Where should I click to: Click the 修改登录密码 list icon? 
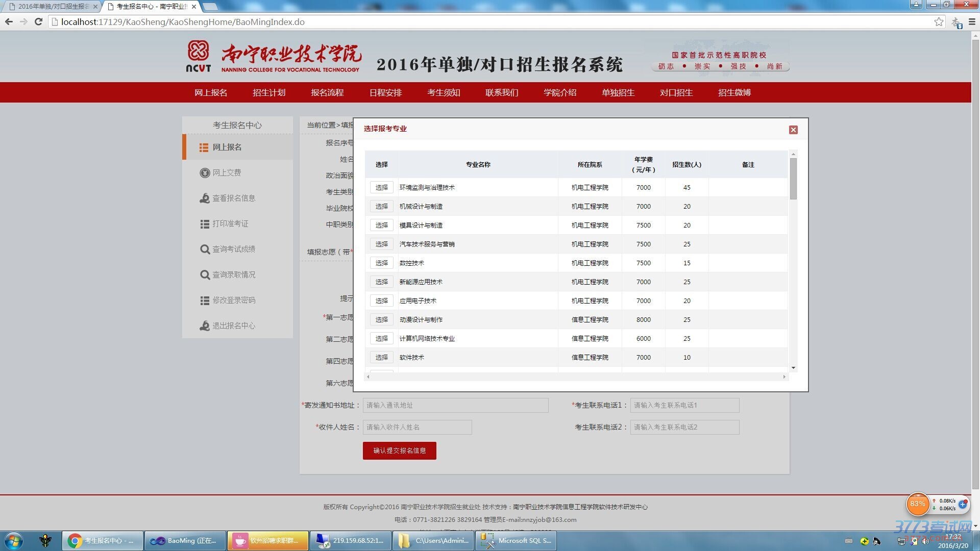click(x=205, y=300)
